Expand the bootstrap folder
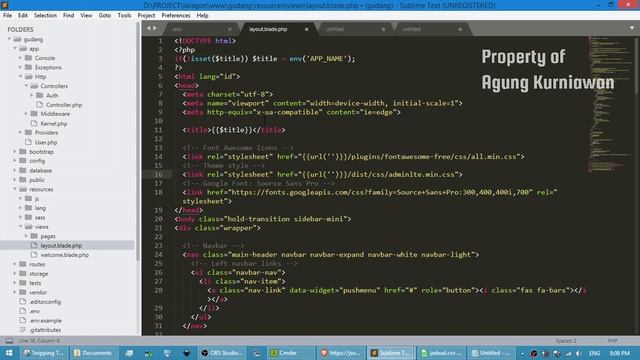Viewport: 640px width, 360px height. click(x=15, y=151)
